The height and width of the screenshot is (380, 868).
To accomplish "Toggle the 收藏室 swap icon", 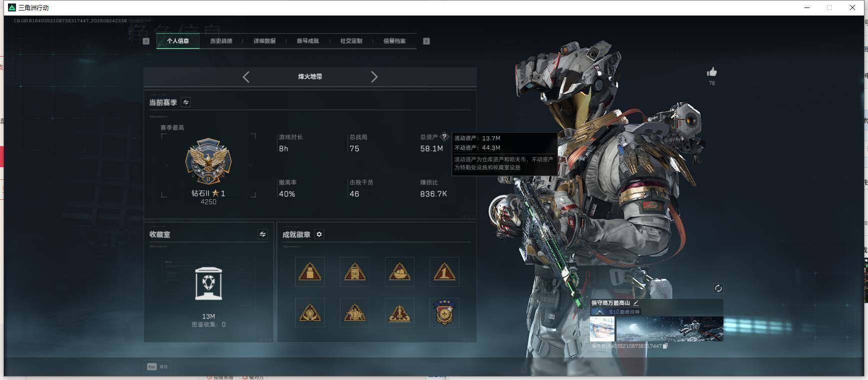I will [262, 234].
